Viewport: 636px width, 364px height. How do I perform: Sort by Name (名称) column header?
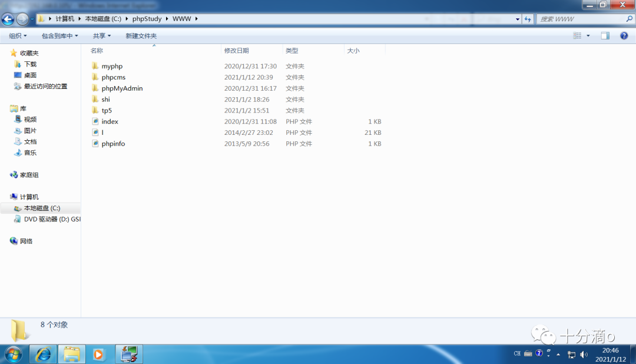pyautogui.click(x=97, y=51)
